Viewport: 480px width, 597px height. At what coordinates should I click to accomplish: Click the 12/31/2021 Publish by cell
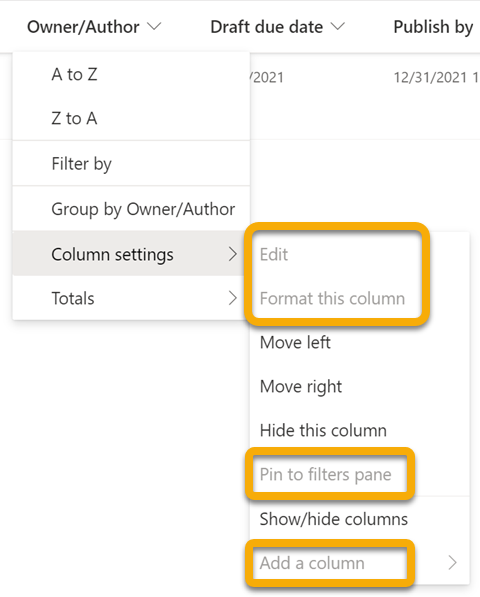(436, 78)
